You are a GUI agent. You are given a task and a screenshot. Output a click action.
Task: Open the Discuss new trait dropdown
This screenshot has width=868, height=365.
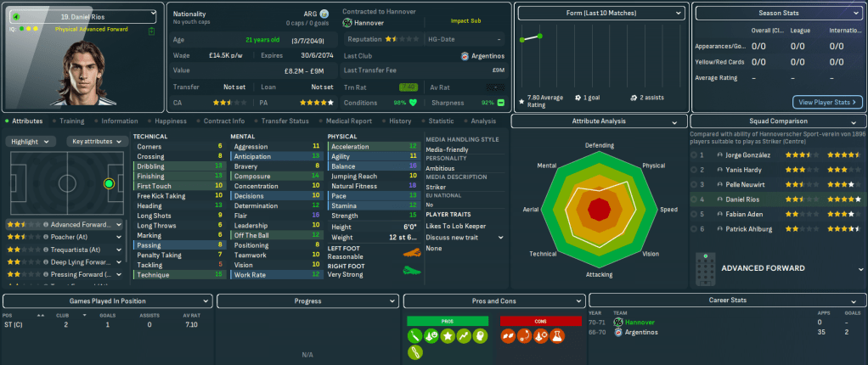coord(465,238)
